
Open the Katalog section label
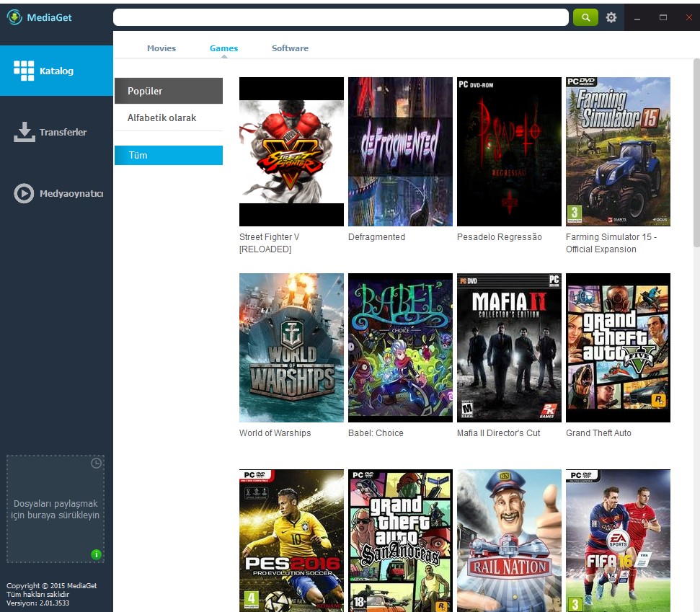point(57,71)
